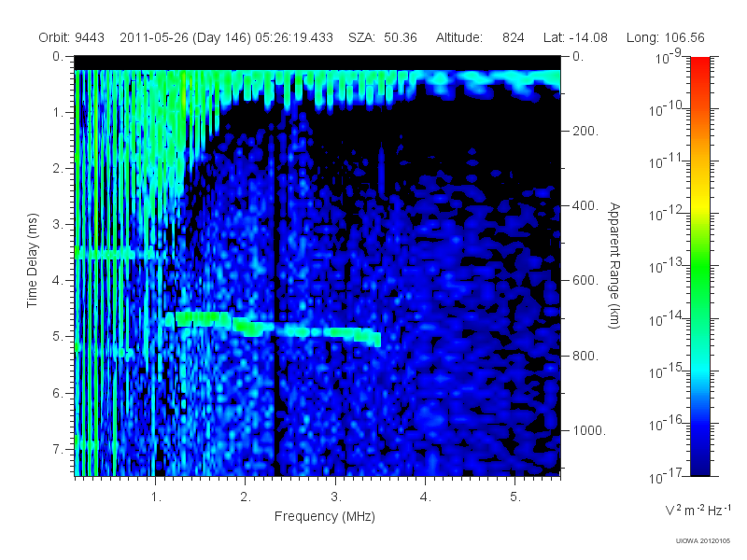747x560 pixels.
Task: Click the 'V² m⁻² Hz⁻¹' units label
Action: coord(698,510)
